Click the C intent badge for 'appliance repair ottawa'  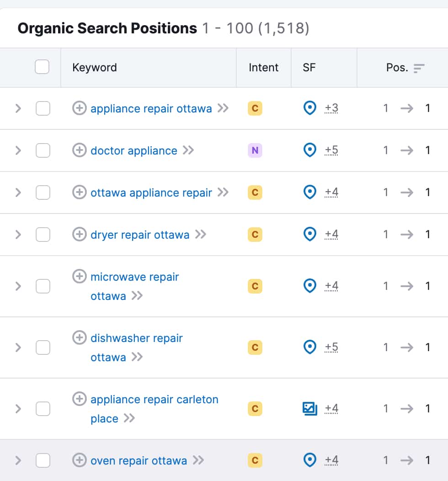pos(255,108)
